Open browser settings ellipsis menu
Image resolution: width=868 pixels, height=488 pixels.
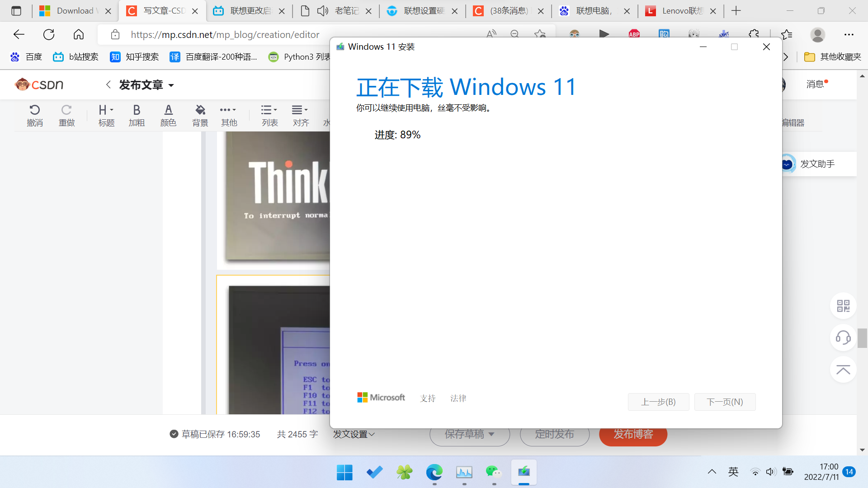pos(849,34)
